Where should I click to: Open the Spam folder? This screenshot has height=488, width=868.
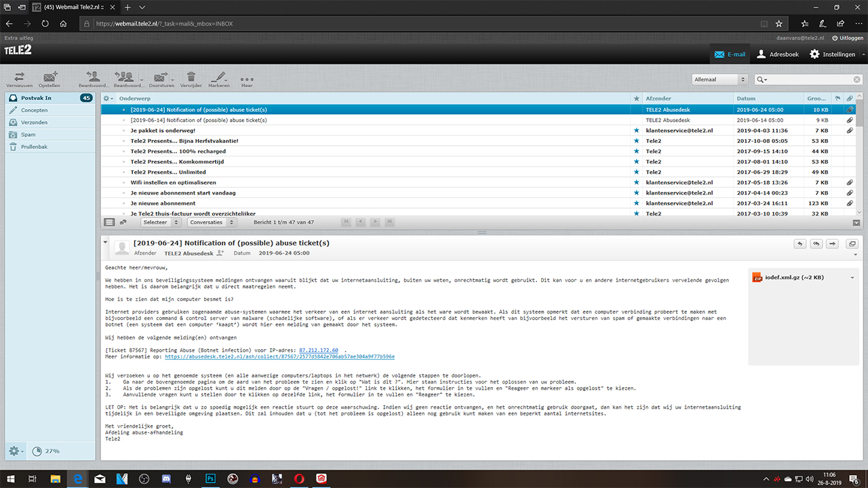[50, 134]
